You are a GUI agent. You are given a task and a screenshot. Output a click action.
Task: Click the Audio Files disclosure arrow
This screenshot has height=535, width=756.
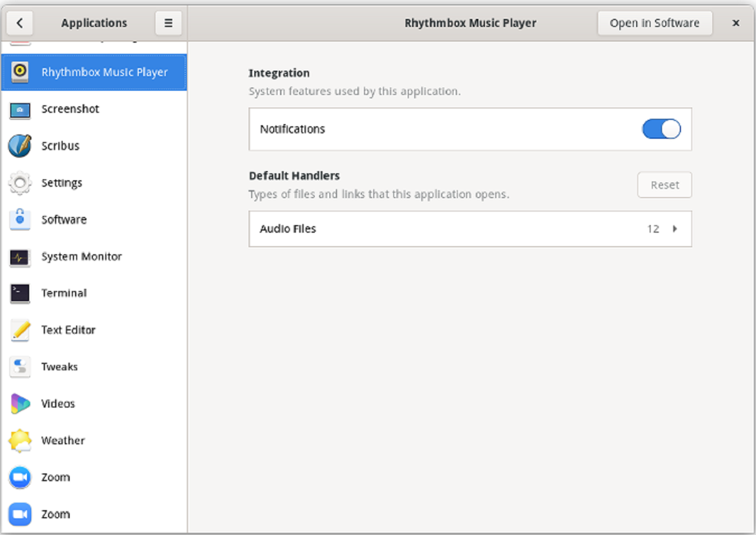(674, 229)
